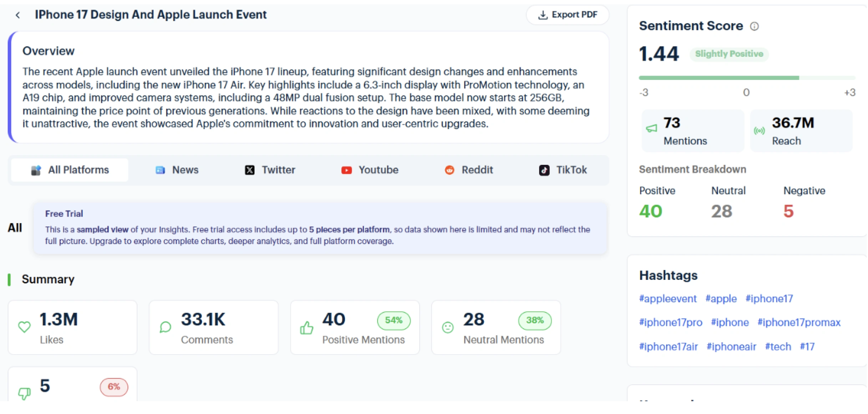Viewport: 868px width, 414px height.
Task: Open the #iphone17air hashtag
Action: (x=668, y=347)
